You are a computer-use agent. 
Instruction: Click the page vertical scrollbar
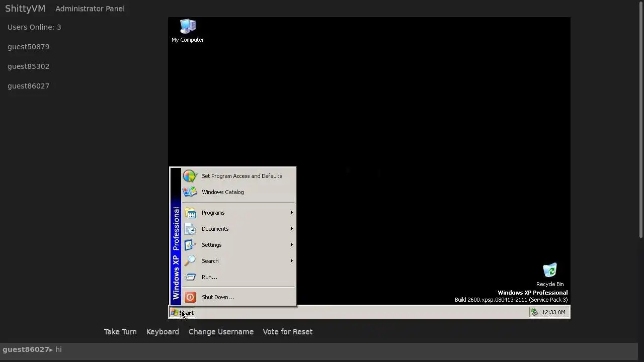[641, 120]
